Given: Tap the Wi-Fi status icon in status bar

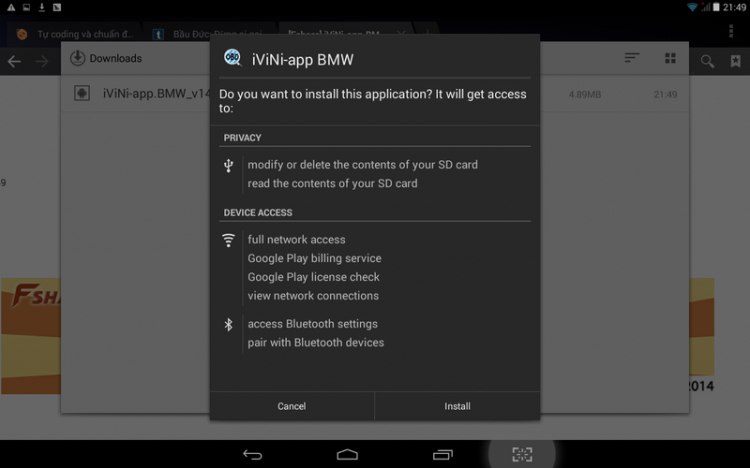Looking at the screenshot, I should click(692, 7).
